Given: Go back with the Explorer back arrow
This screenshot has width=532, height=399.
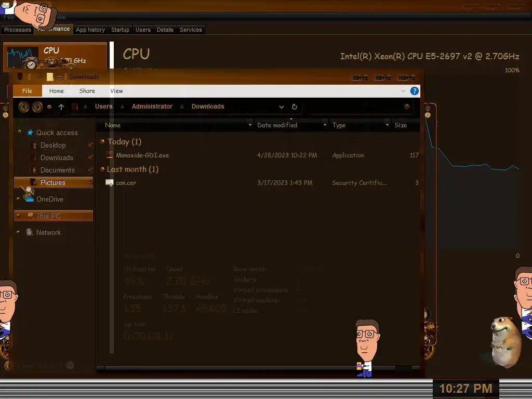Looking at the screenshot, I should (x=23, y=107).
